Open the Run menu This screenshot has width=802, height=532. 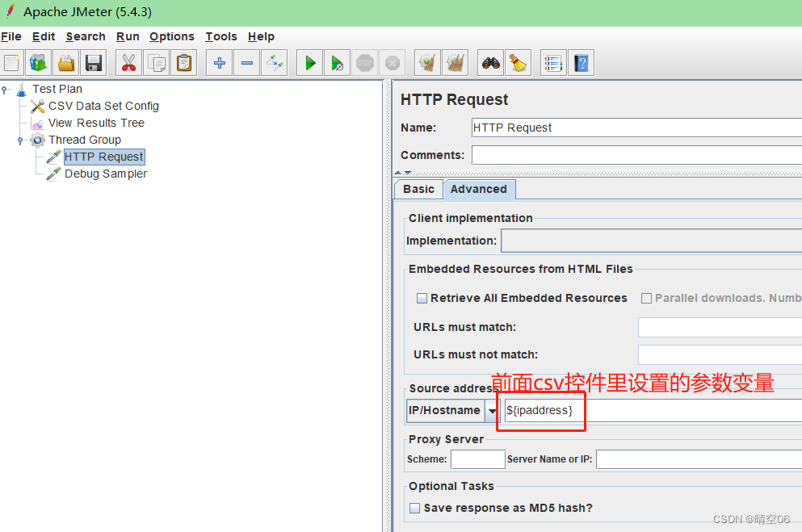pos(128,37)
